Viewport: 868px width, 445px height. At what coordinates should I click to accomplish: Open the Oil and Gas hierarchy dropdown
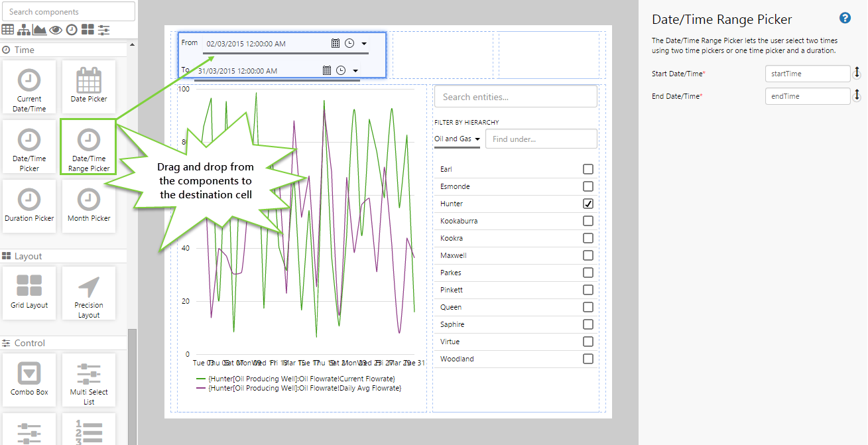[457, 139]
